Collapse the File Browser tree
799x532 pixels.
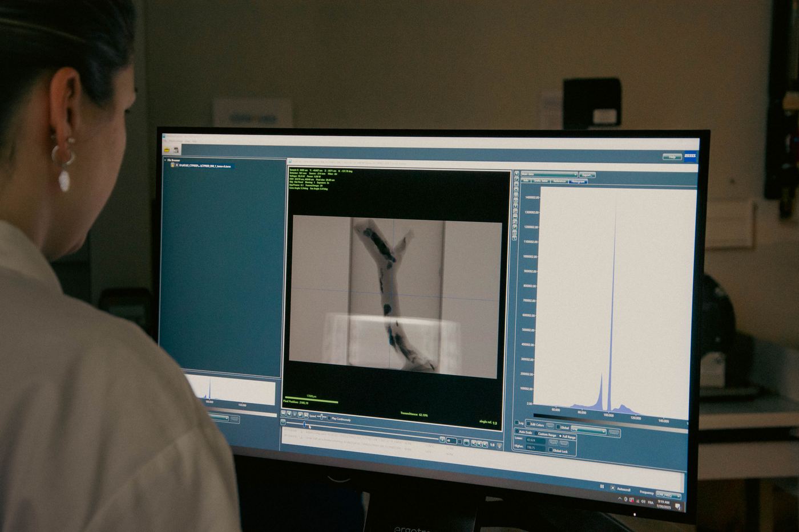coord(165,160)
